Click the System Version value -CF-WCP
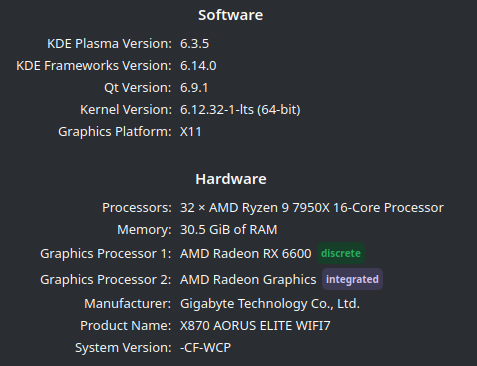 coord(206,348)
